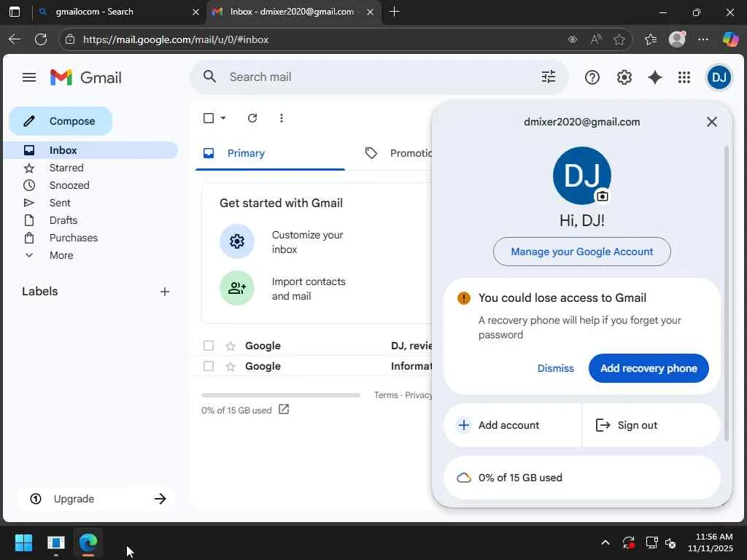This screenshot has width=747, height=560.
Task: Click the Compose button
Action: click(61, 121)
